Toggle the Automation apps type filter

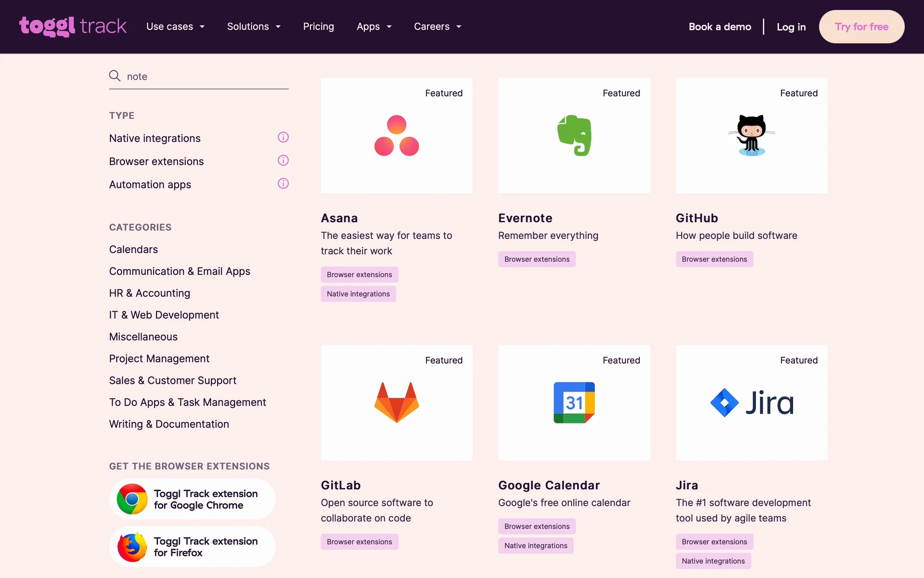coord(150,184)
